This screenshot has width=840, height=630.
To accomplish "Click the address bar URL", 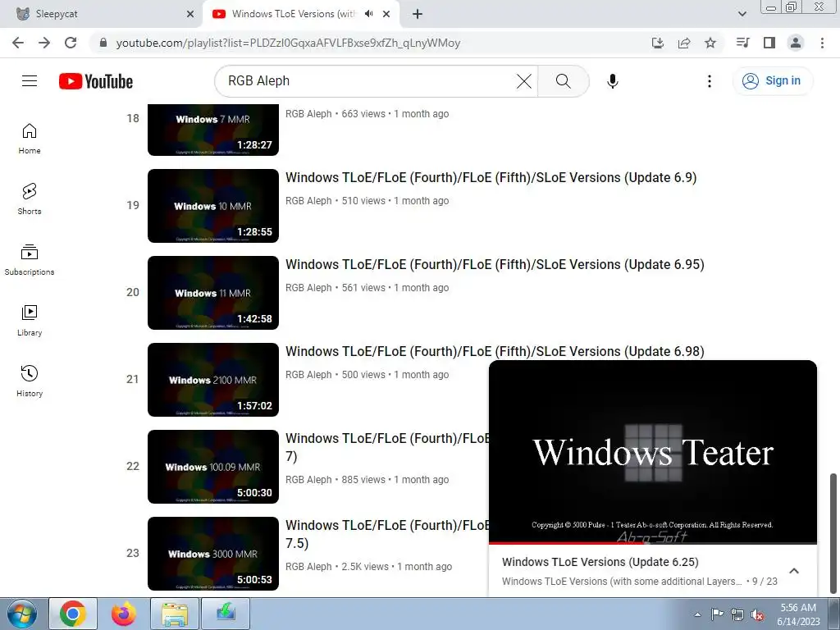I will point(288,43).
